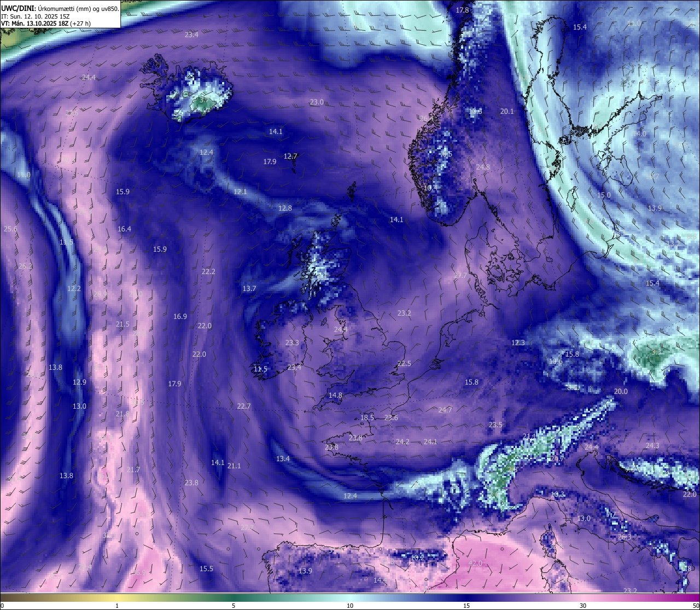The height and width of the screenshot is (610, 700).
Task: Click the 10.6 value on the map
Action: pyautogui.click(x=556, y=362)
